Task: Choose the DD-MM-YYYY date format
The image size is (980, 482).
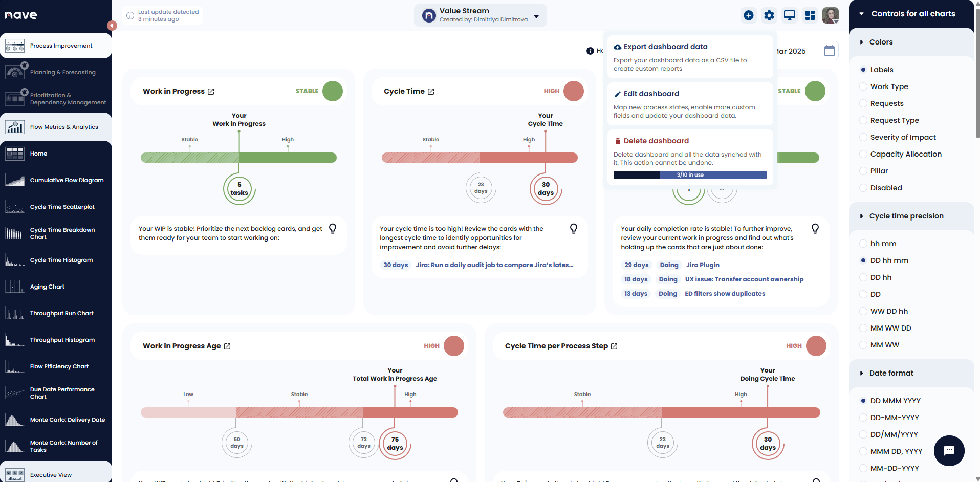Action: [863, 418]
